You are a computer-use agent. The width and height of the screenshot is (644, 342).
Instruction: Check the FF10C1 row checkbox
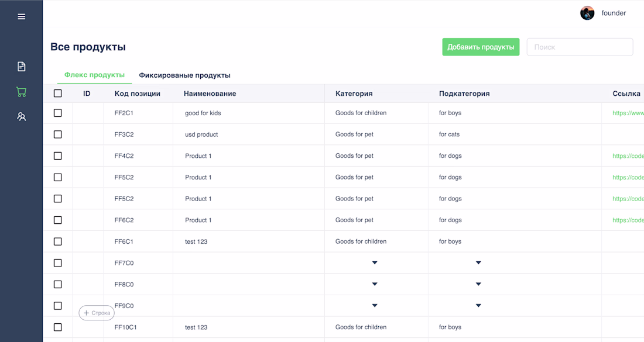point(58,327)
